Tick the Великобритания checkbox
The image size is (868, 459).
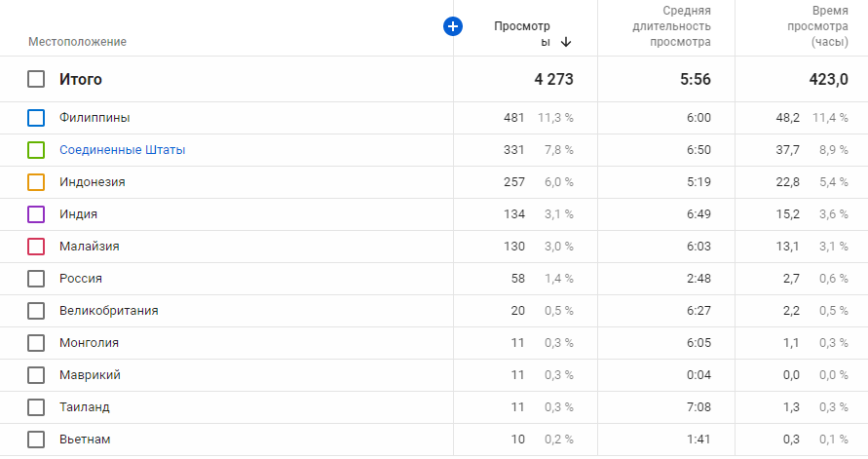click(x=36, y=311)
